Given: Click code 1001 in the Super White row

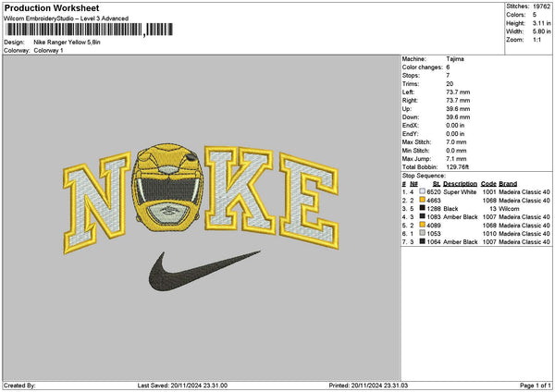Looking at the screenshot, I should click(x=489, y=191).
